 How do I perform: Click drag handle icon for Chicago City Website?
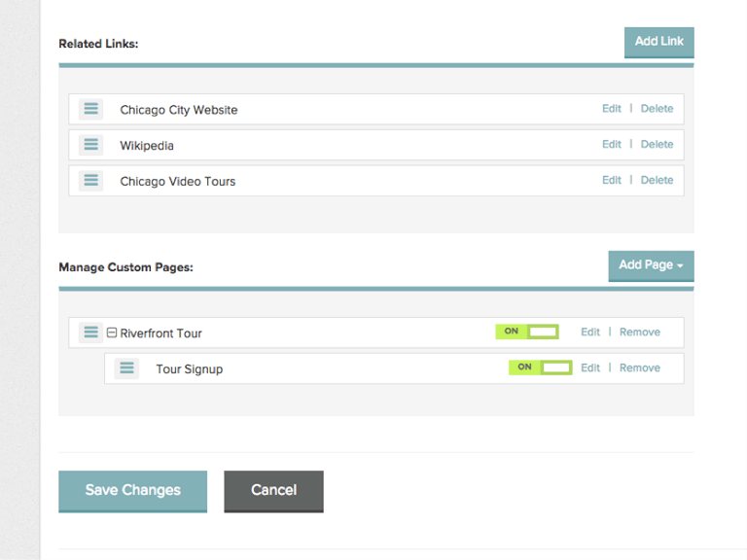coord(90,109)
